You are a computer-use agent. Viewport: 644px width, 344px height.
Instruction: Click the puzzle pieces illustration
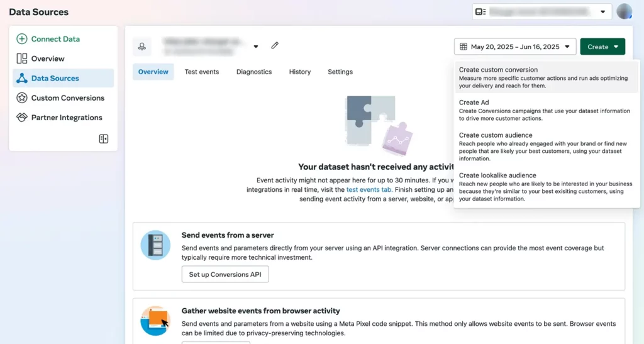tap(378, 125)
